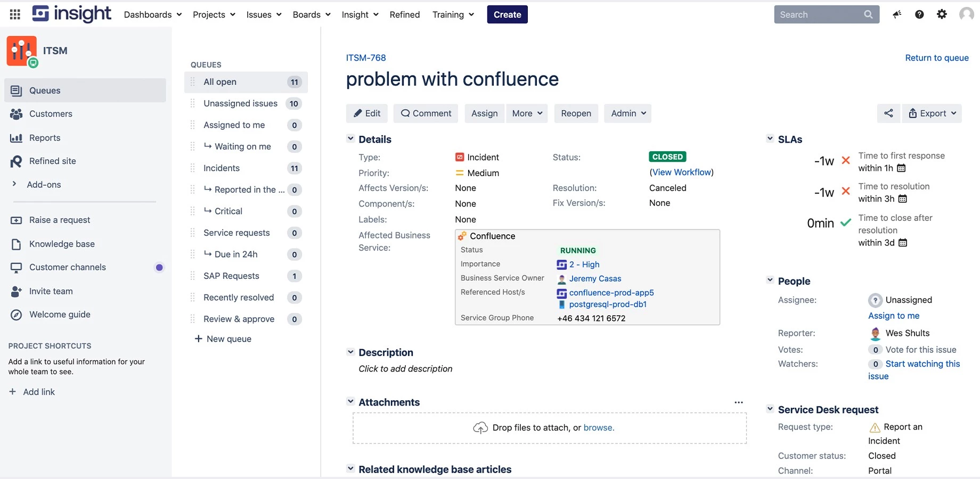Click the Refined site icon

pos(17,161)
